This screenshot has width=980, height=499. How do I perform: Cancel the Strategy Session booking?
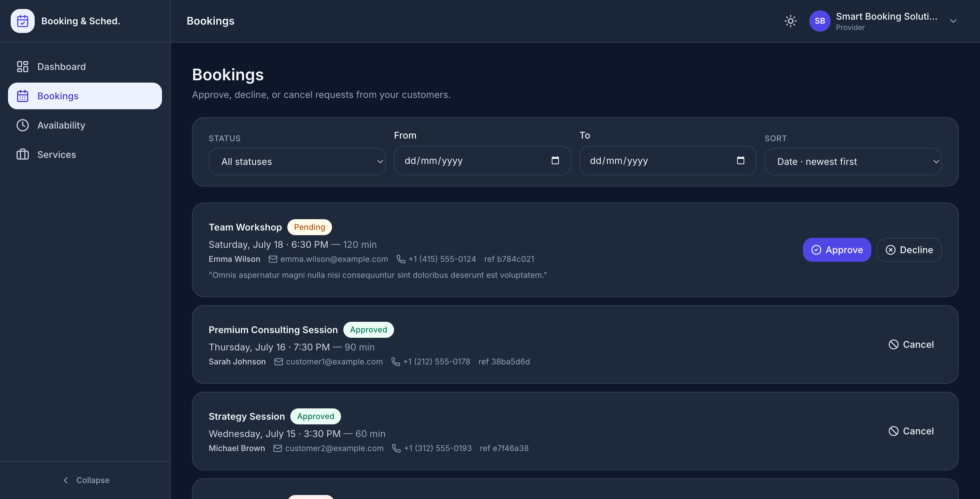coord(911,431)
